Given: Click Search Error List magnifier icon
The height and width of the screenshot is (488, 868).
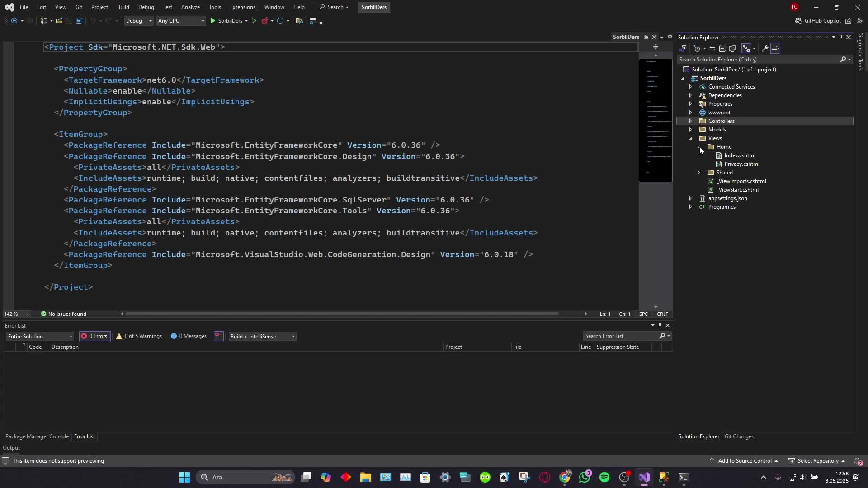Looking at the screenshot, I should tap(662, 336).
